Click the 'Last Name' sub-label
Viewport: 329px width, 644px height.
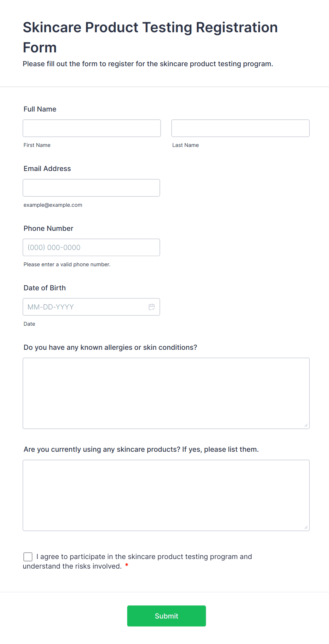tap(185, 145)
